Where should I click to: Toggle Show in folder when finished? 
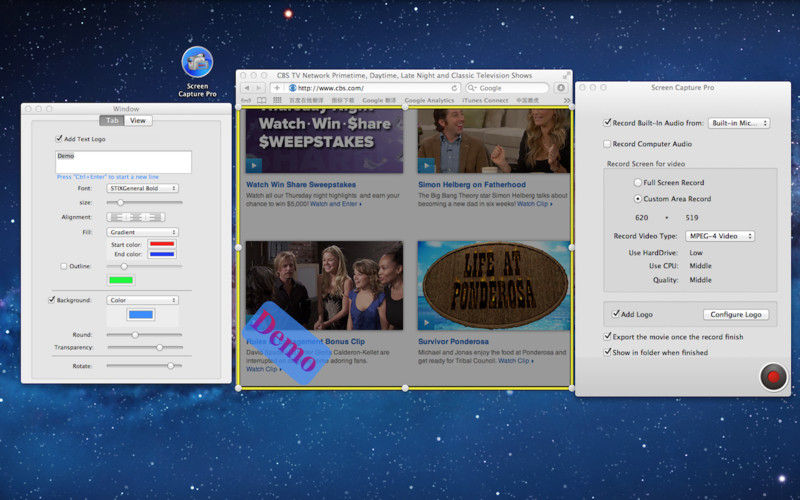click(x=607, y=352)
